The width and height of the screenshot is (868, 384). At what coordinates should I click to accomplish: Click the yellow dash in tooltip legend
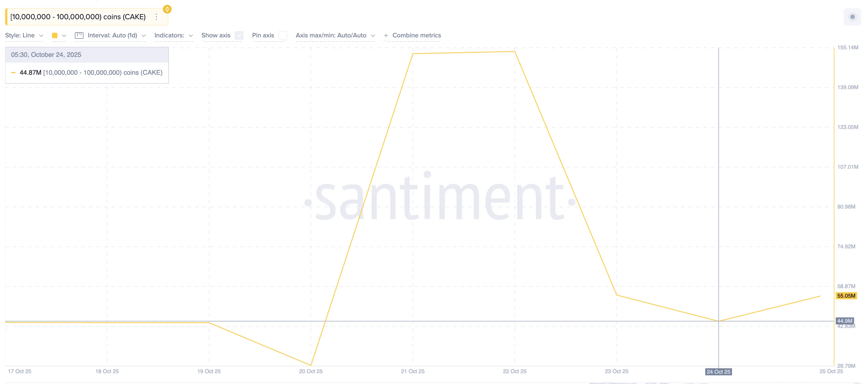click(13, 73)
